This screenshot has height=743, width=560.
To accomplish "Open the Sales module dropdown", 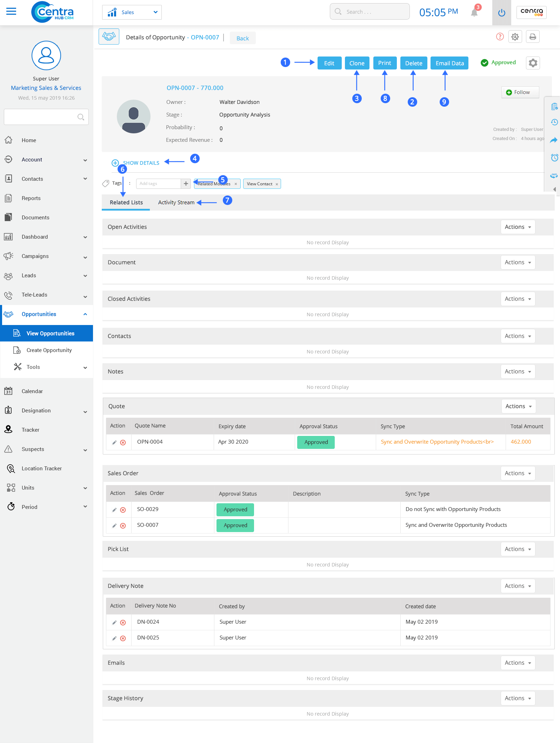I will [x=132, y=12].
